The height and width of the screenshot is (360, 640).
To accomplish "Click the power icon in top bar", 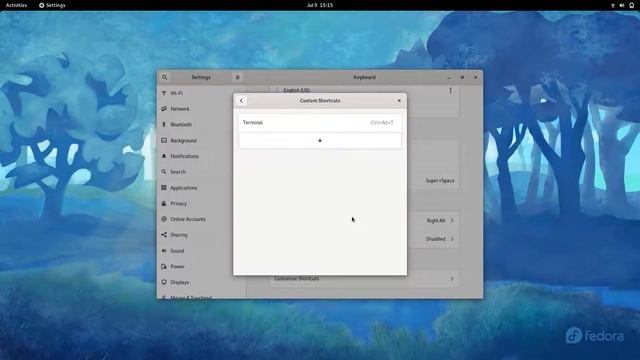I will point(631,5).
